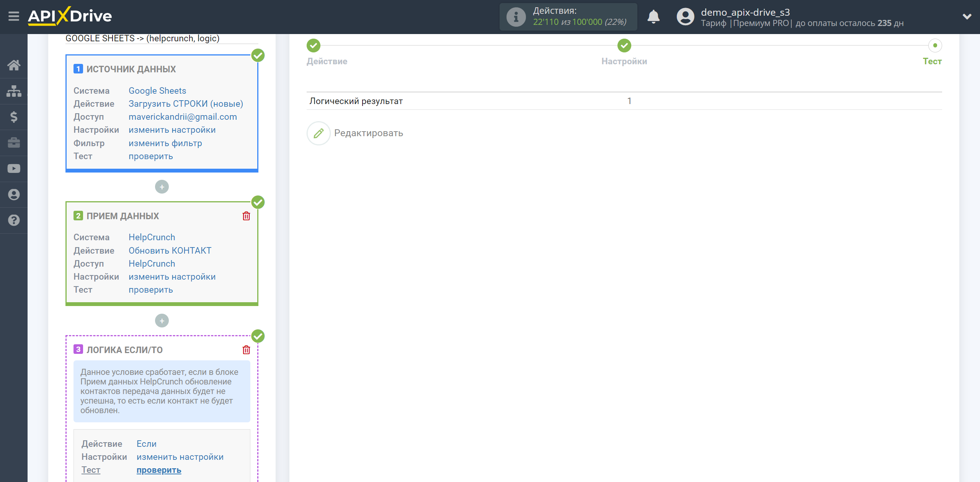Screen dimensions: 980x482
Task: Click the plus button between blocks 1 and 2
Action: click(162, 186)
